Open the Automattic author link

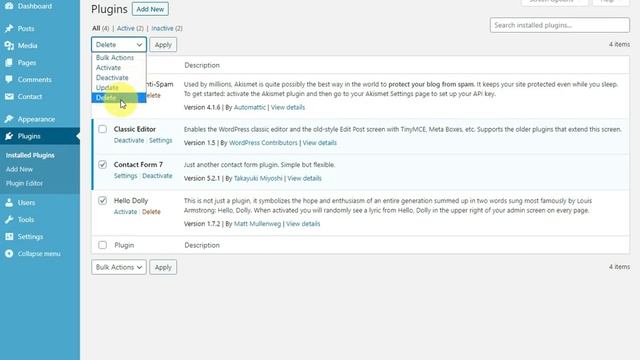[x=250, y=107]
